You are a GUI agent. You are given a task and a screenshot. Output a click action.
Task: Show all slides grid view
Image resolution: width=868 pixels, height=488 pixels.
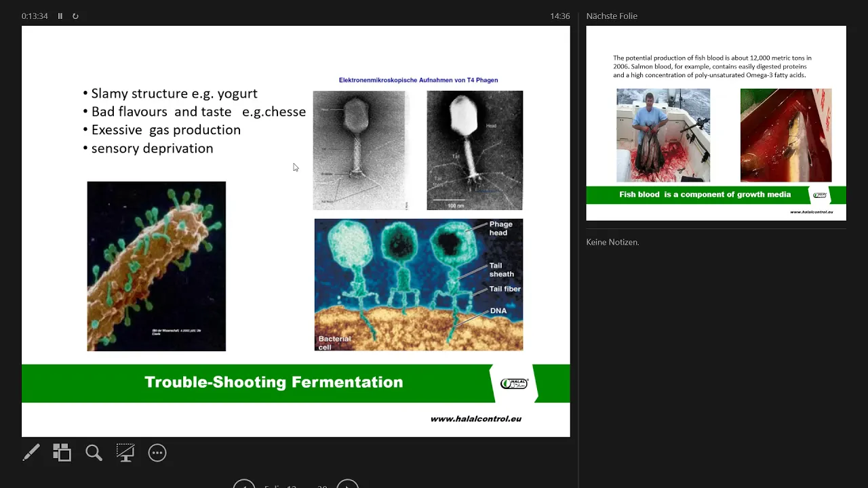click(x=62, y=453)
